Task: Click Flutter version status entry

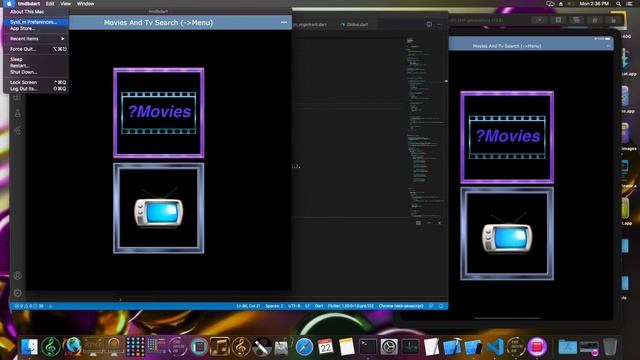Action: 351,306
